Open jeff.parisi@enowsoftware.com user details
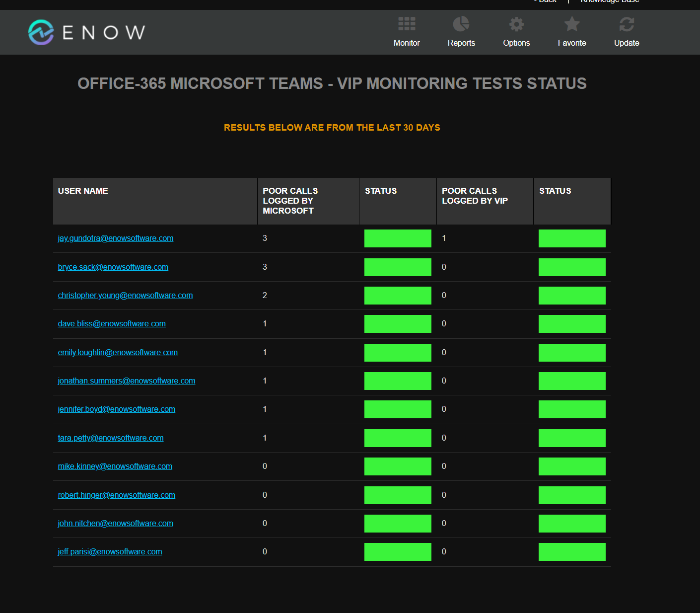 [110, 551]
